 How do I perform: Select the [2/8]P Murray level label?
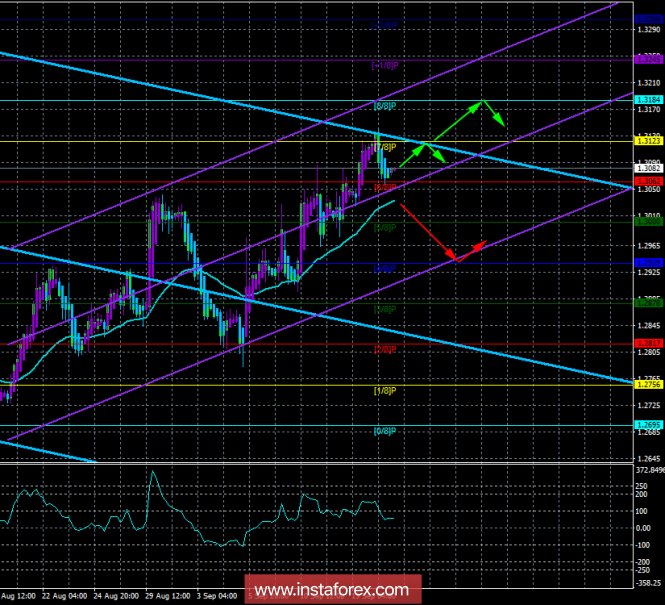[385, 349]
